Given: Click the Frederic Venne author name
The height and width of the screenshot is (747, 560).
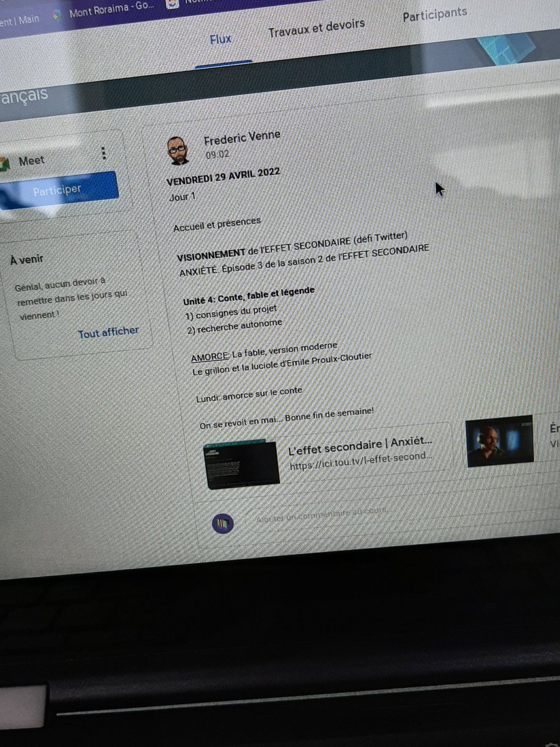Looking at the screenshot, I should click(x=242, y=138).
